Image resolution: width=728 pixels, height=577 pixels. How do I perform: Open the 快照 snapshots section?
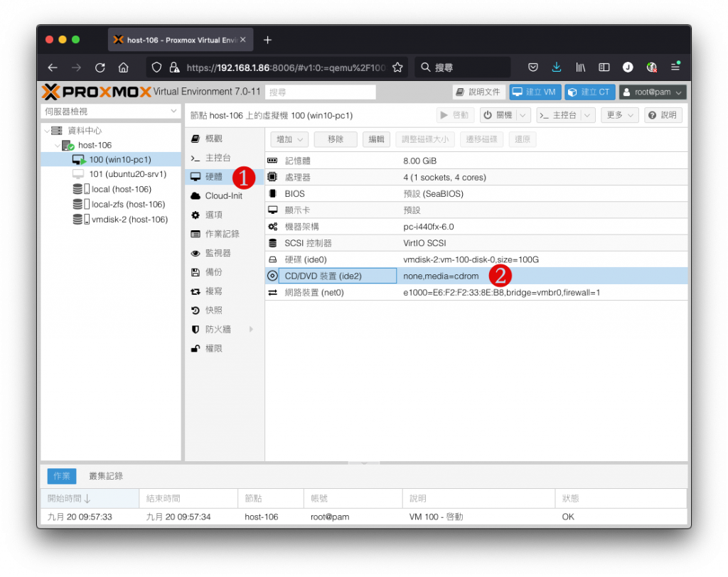coord(213,310)
